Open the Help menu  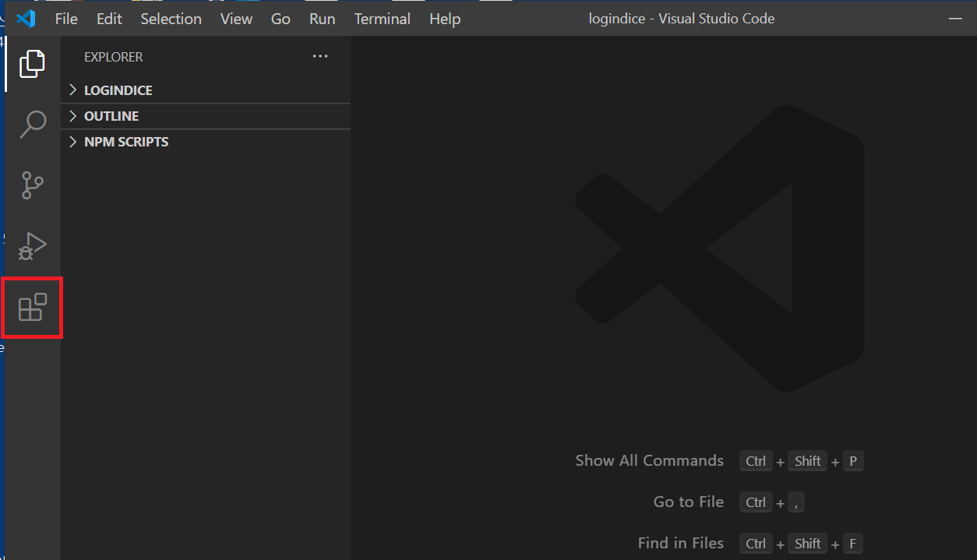coord(445,19)
